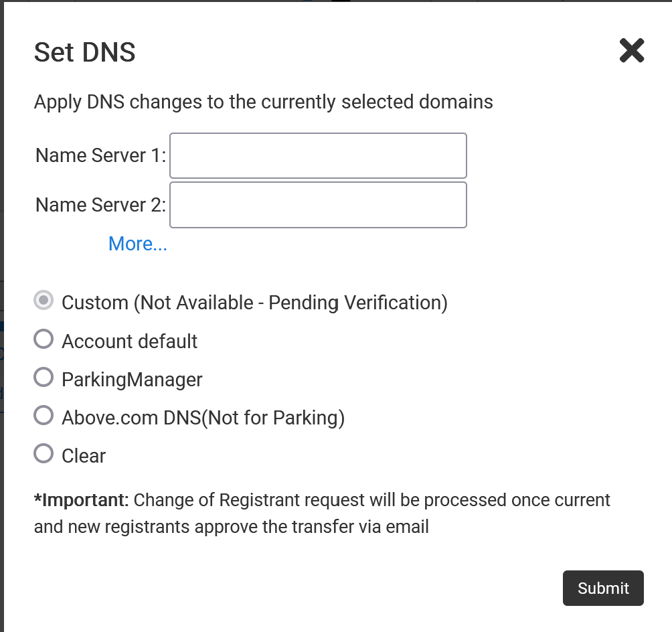Click the Name Server 1 input field

318,155
